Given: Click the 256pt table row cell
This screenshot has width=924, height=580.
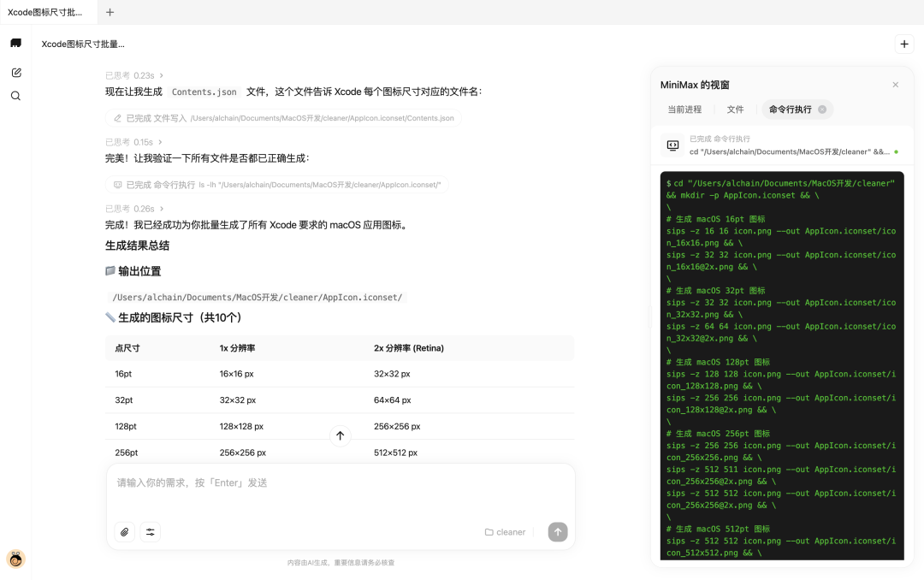Looking at the screenshot, I should click(126, 453).
